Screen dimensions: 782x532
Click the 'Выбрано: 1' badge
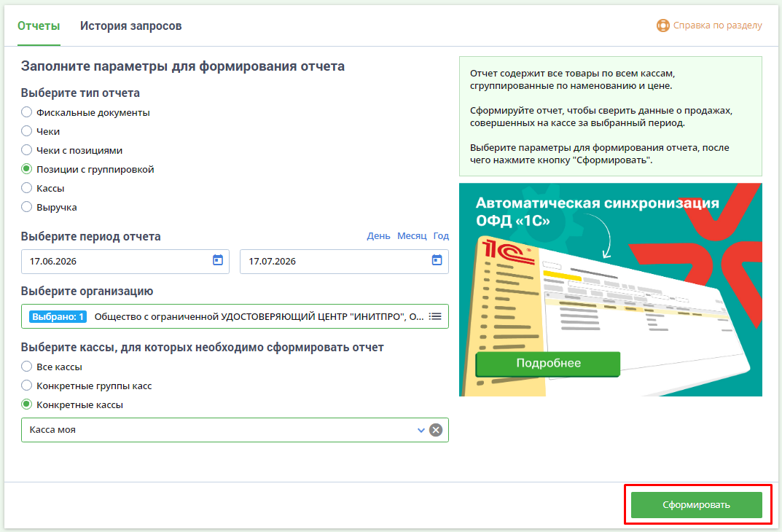[x=58, y=316]
